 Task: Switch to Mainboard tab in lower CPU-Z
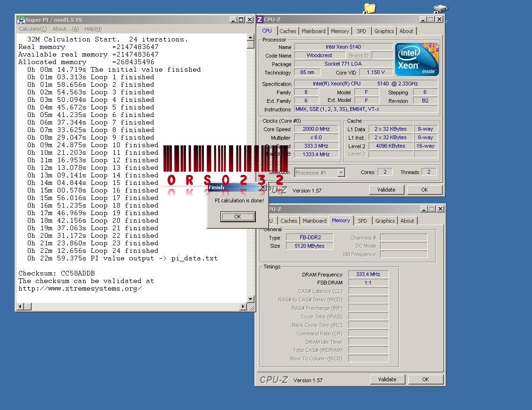point(314,221)
